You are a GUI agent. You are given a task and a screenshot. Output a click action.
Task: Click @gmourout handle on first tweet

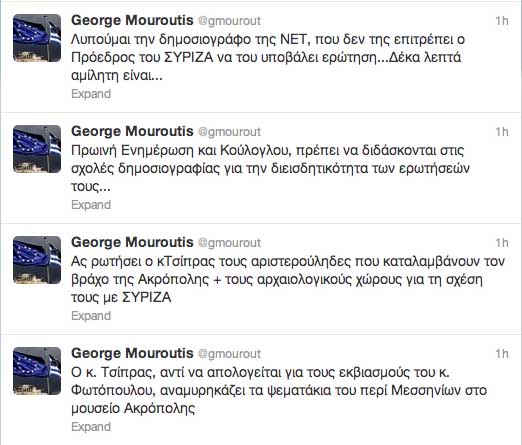(229, 21)
